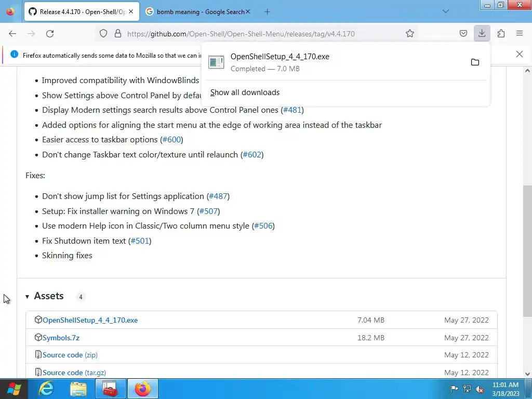This screenshot has width=532, height=399.
Task: Launch Internet Explorer from taskbar
Action: tap(46, 389)
